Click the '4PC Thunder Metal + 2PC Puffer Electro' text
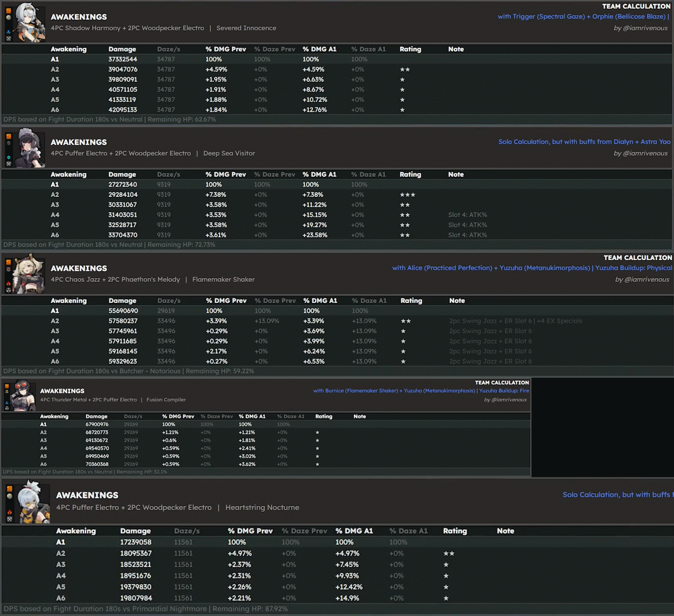 tap(88, 399)
